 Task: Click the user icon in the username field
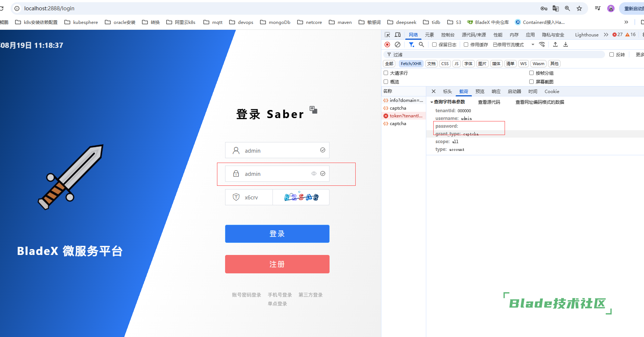pyautogui.click(x=236, y=150)
